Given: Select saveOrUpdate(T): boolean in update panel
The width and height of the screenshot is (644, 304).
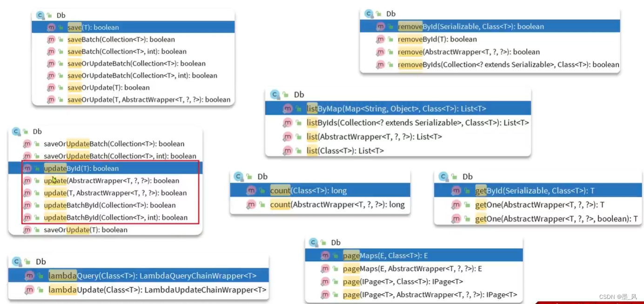Looking at the screenshot, I should point(86,230).
